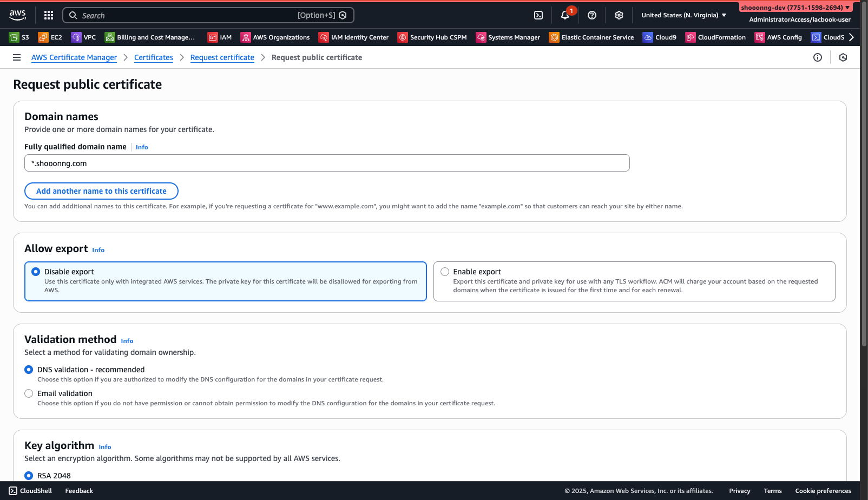
Task: Open CloudShell in the footer bar
Action: tap(30, 491)
